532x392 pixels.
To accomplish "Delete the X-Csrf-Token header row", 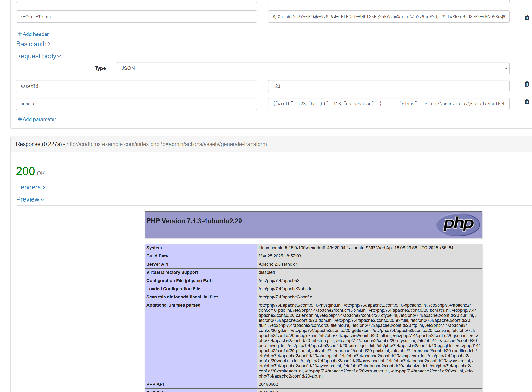I will tap(527, 17).
